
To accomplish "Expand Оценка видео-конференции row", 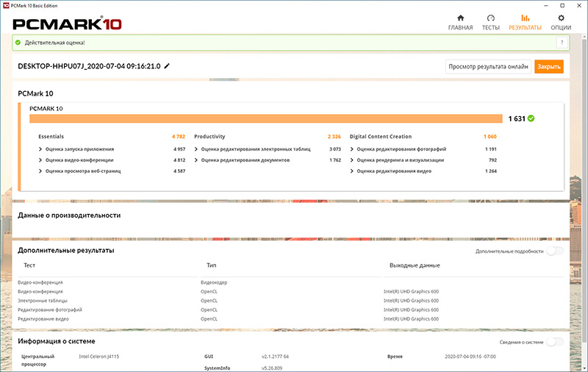I will pyautogui.click(x=72, y=160).
